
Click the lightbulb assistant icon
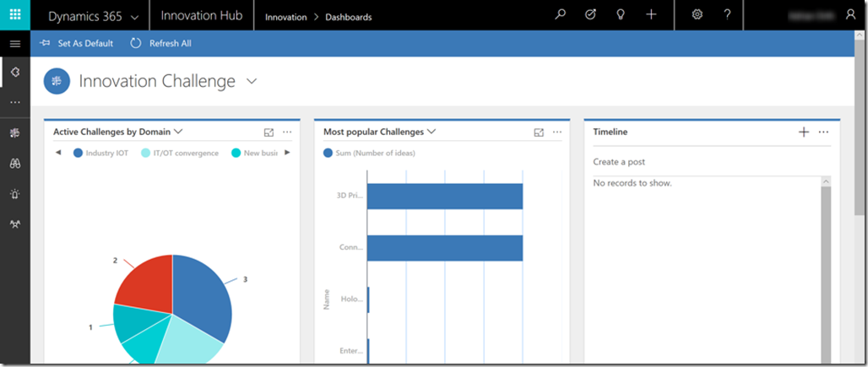click(x=621, y=15)
